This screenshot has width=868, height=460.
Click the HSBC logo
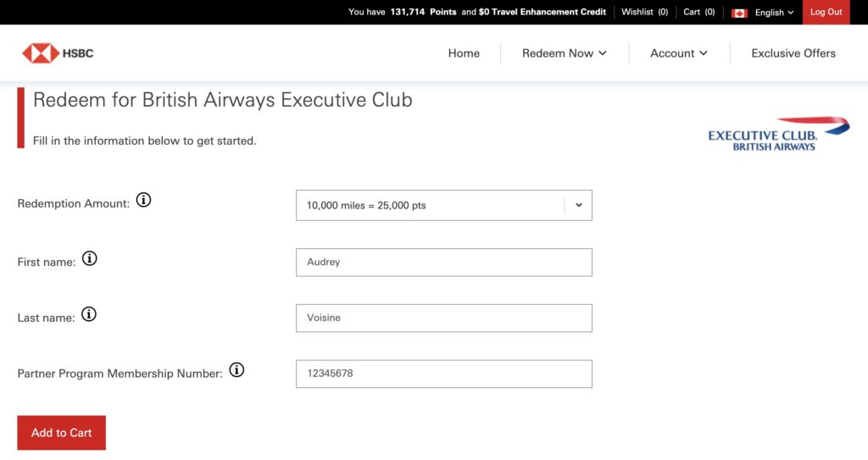(x=58, y=53)
